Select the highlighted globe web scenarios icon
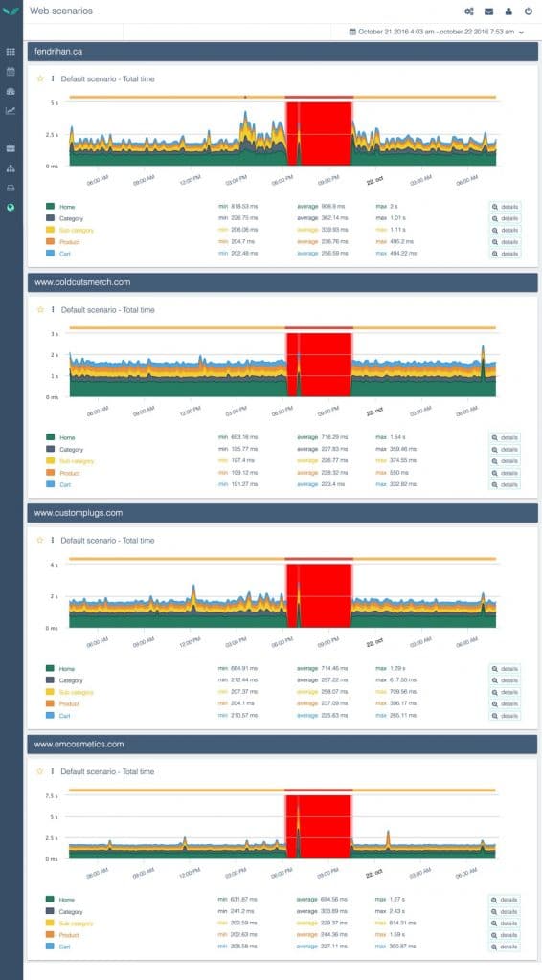This screenshot has width=542, height=980. (11, 207)
